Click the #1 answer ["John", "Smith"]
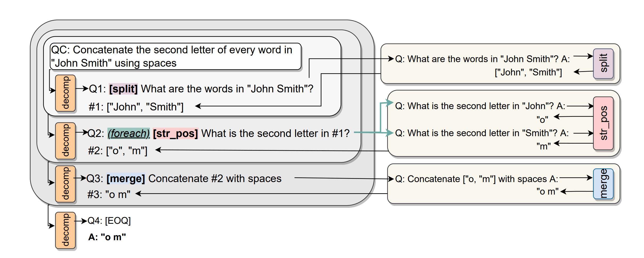 pos(136,107)
